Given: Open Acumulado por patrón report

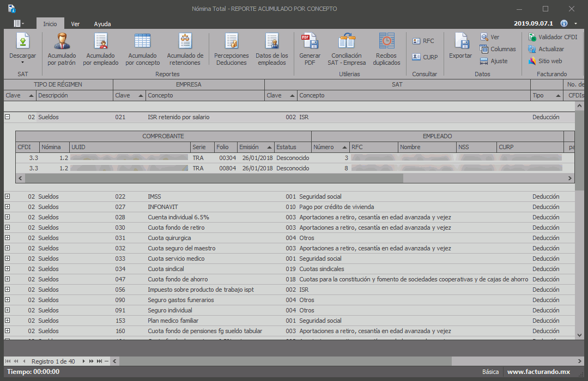Looking at the screenshot, I should pyautogui.click(x=62, y=41).
